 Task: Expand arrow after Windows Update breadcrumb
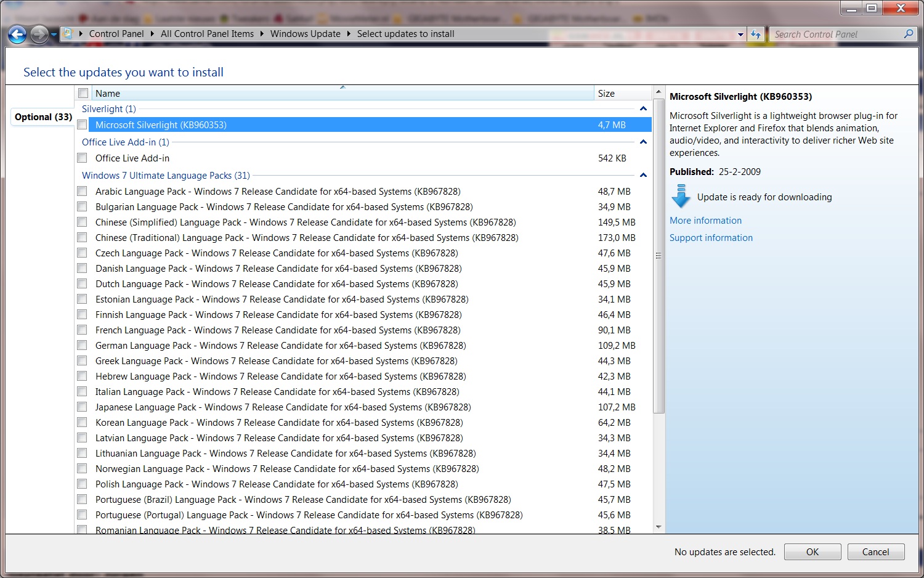click(349, 34)
